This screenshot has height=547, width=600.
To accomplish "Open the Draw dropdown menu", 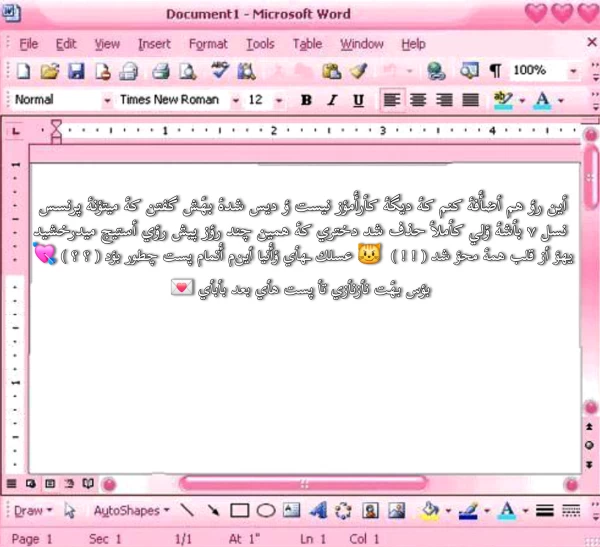I will pos(33,511).
